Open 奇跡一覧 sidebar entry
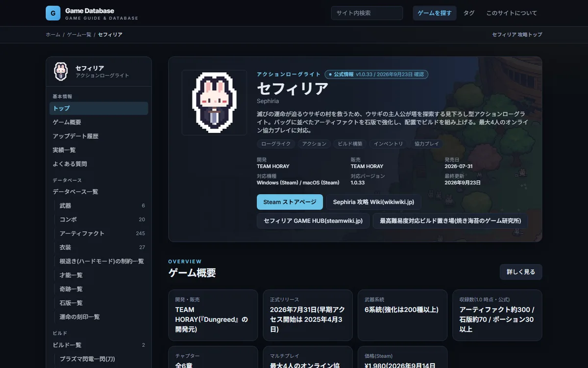This screenshot has width=588, height=368. point(102,289)
